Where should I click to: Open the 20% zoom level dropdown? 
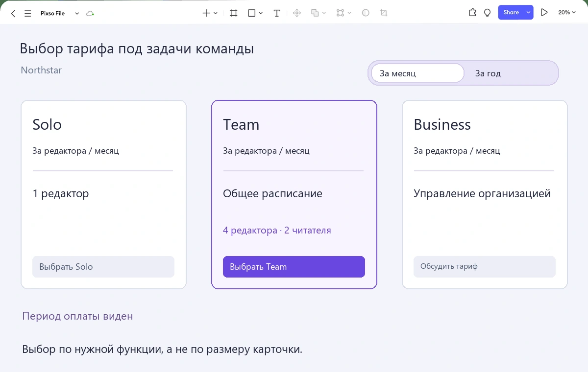point(567,13)
